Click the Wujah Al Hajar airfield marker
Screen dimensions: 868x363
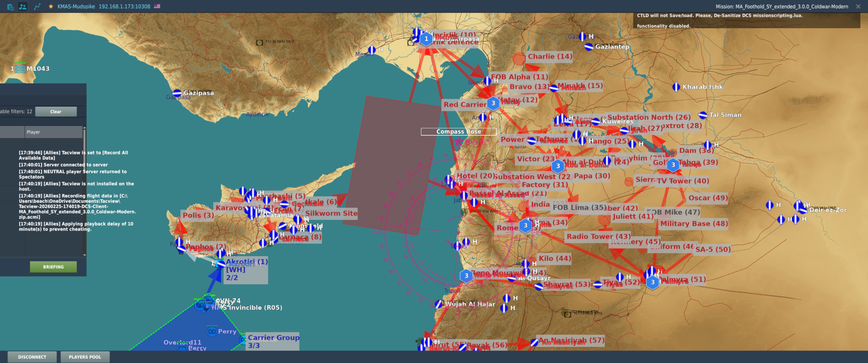439,304
